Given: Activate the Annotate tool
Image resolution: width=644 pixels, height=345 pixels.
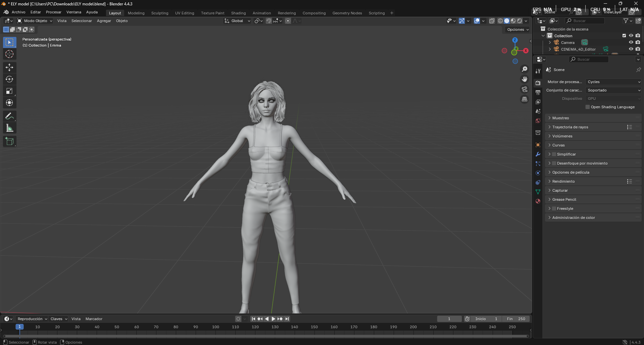Looking at the screenshot, I should pos(9,116).
